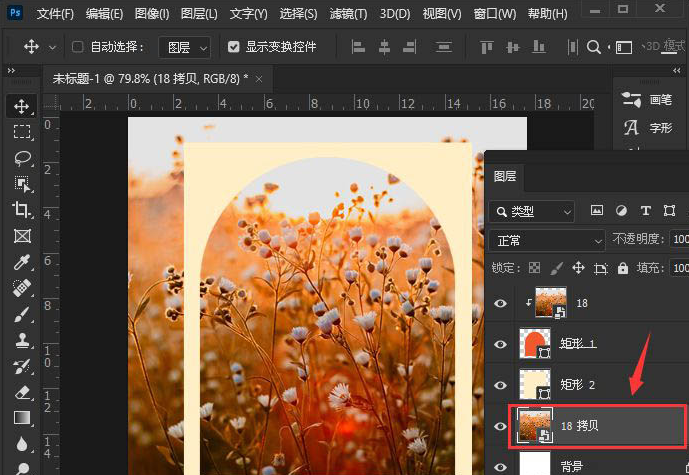Open the 画笔 panel button
The image size is (689, 475).
click(x=647, y=100)
